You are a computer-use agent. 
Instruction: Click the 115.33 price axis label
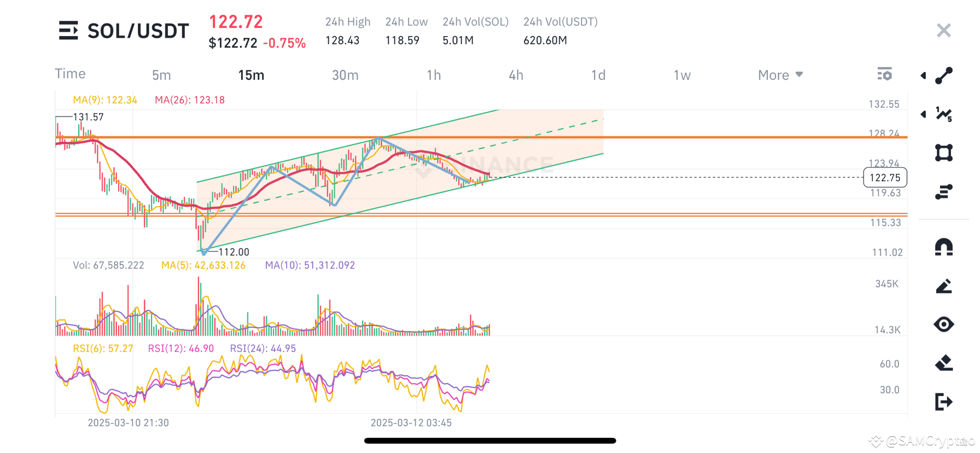pyautogui.click(x=885, y=223)
